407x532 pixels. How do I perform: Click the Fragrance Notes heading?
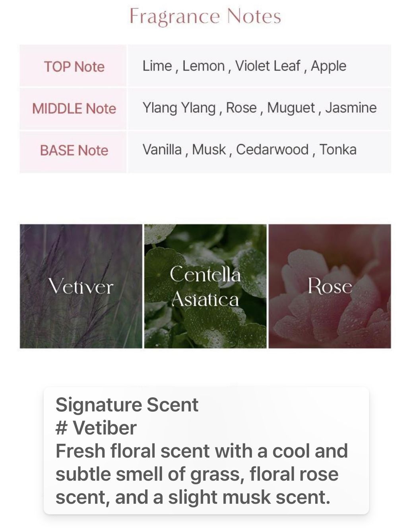coord(205,17)
